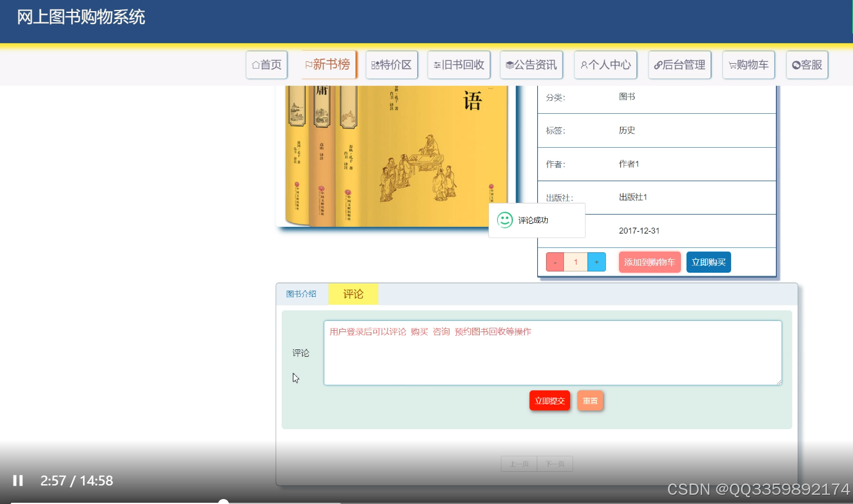Submit comment with 立即提交 button

[550, 401]
